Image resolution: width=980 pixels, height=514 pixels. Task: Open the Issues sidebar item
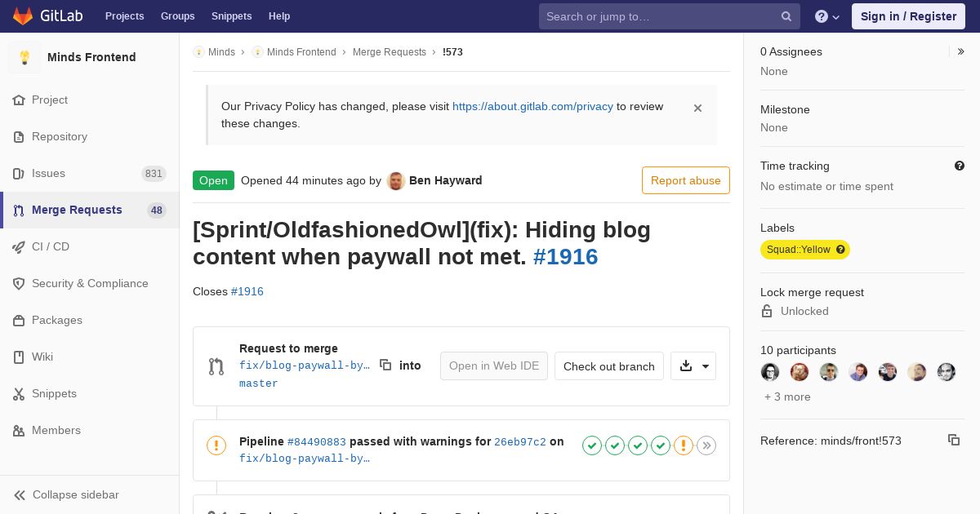[x=90, y=173]
